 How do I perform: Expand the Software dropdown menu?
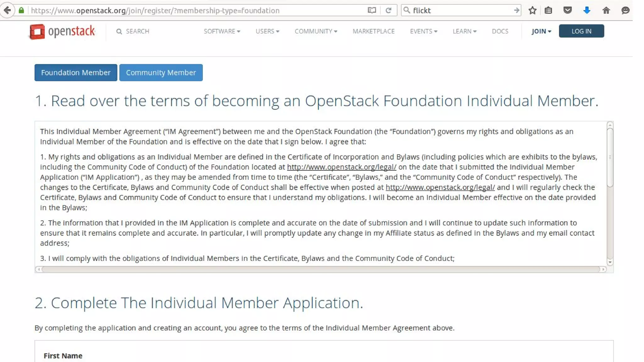(222, 31)
